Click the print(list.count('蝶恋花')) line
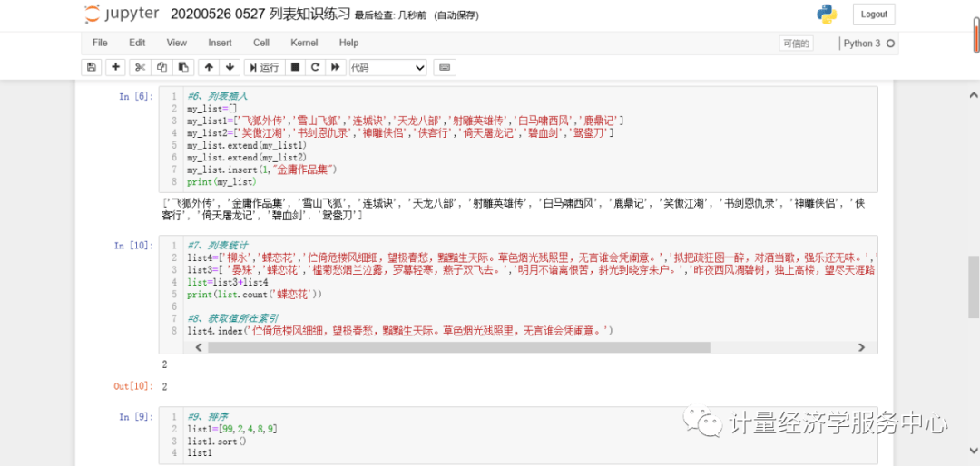980x466 pixels. 254,295
